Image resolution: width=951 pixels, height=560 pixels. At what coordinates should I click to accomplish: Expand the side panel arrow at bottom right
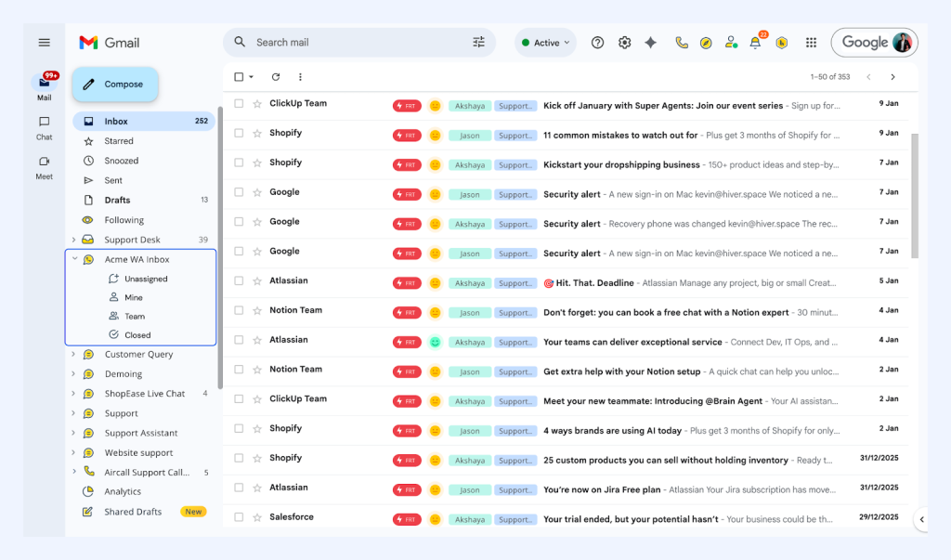pyautogui.click(x=922, y=519)
